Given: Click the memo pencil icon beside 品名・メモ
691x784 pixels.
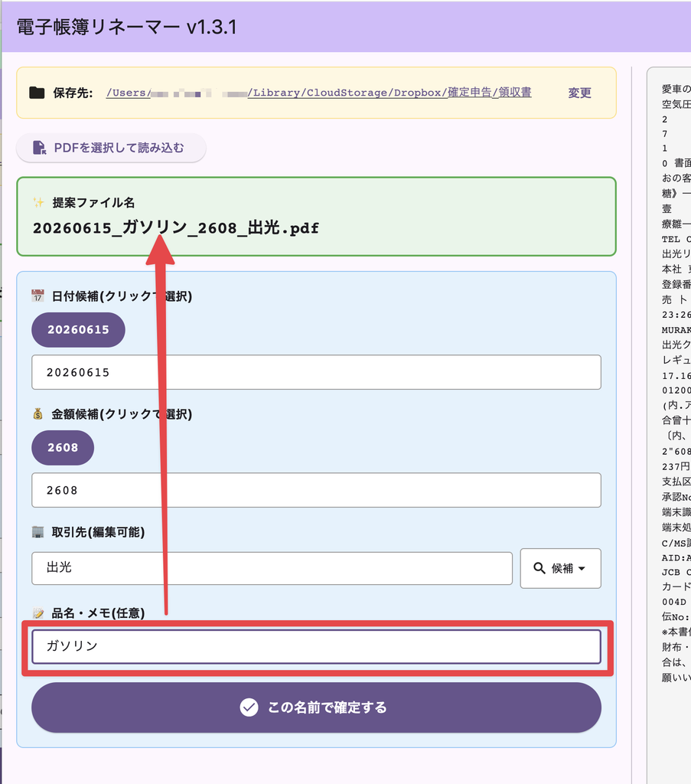Looking at the screenshot, I should [x=38, y=613].
